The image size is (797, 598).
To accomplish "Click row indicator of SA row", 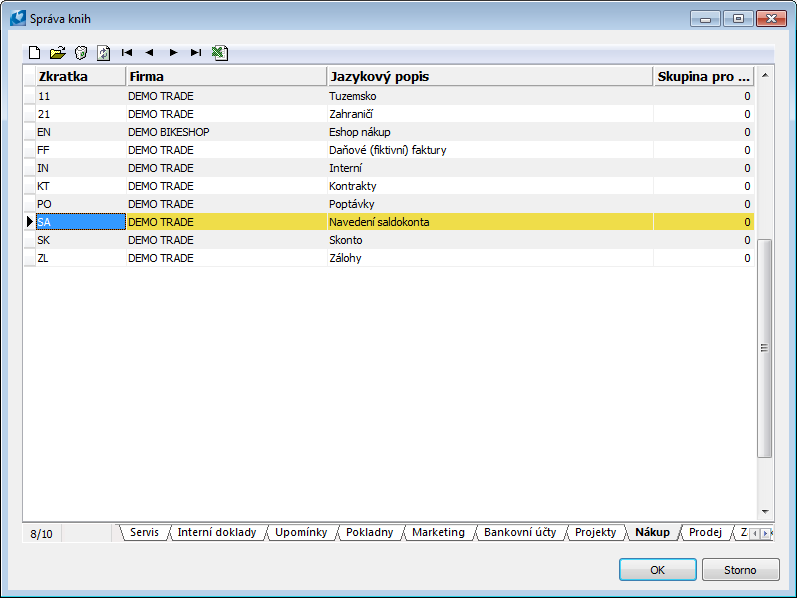I will [29, 222].
